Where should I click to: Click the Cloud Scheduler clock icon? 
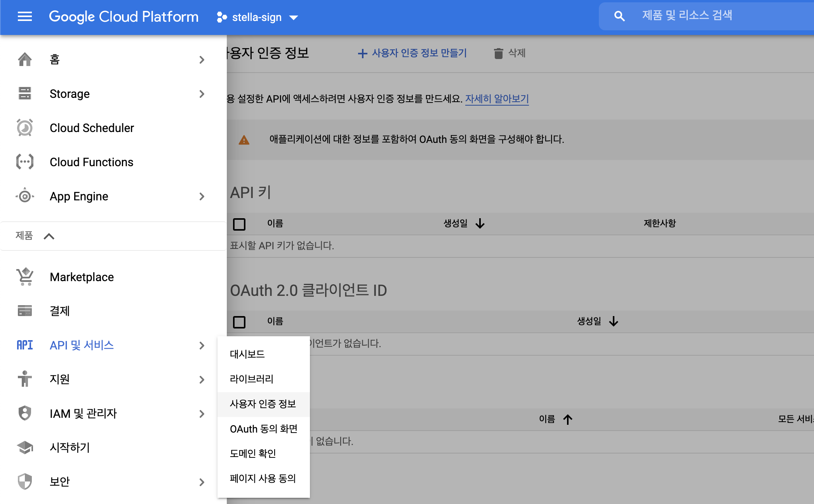25,128
